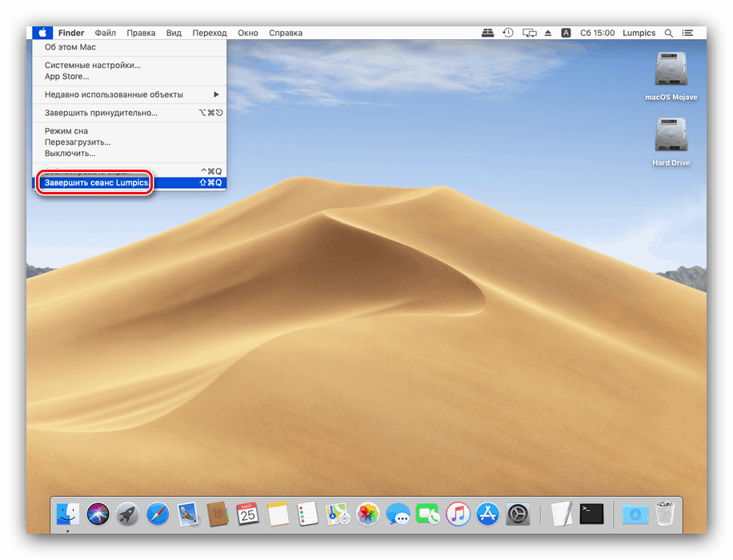Screen dimensions: 733x560
Task: Open Notification Center list icon
Action: pyautogui.click(x=687, y=33)
